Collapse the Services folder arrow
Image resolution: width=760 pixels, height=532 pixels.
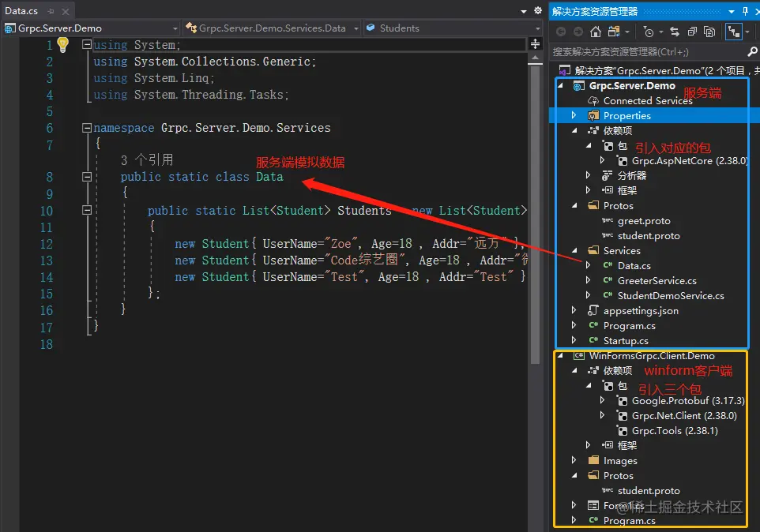coord(575,250)
